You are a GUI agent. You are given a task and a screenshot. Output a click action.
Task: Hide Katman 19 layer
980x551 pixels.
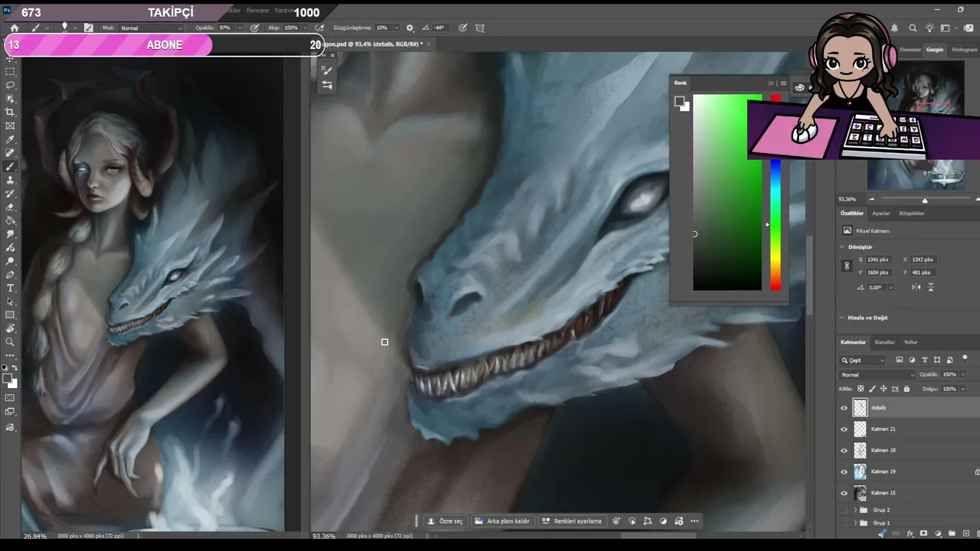tap(844, 472)
